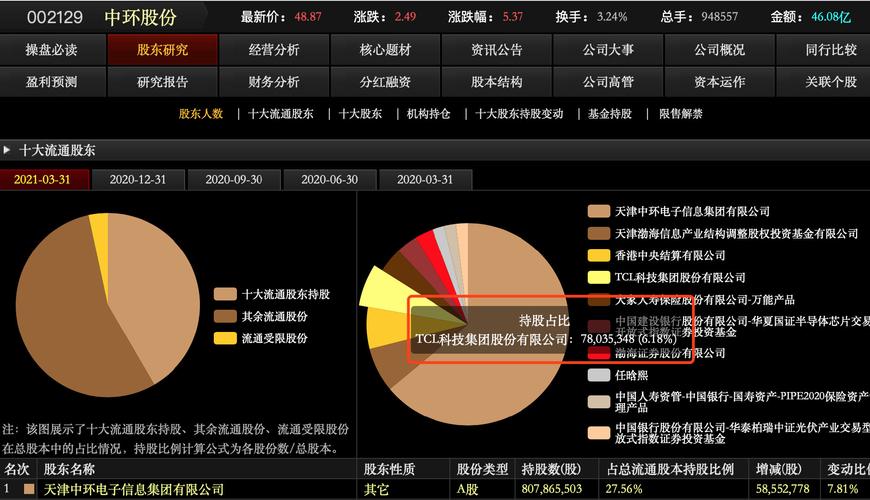Image resolution: width=870 pixels, height=500 pixels.
Task: Click 中国人寿资管 PIPE2020 legend swatch
Action: pyautogui.click(x=599, y=402)
